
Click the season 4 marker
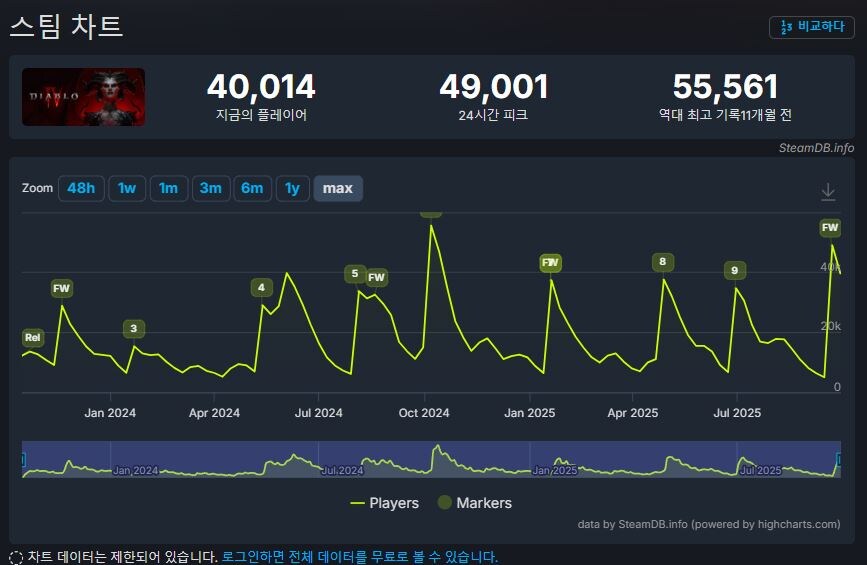pos(262,287)
